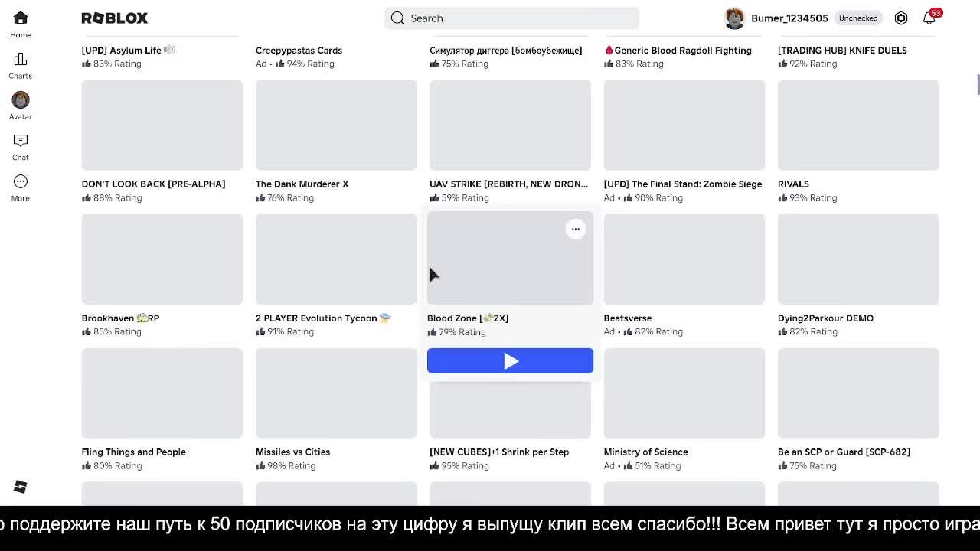Click the Dying2Parkour DEMO title
This screenshot has height=551, width=980.
pos(825,318)
